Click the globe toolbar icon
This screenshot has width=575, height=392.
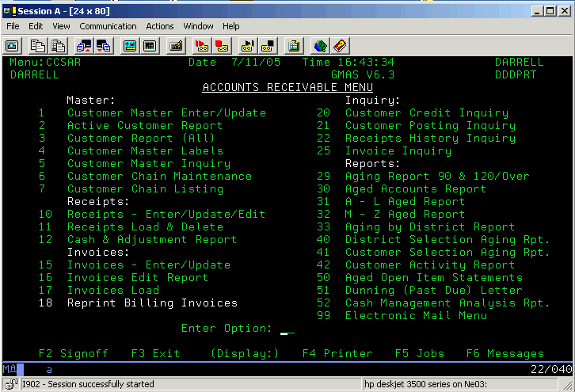click(320, 46)
